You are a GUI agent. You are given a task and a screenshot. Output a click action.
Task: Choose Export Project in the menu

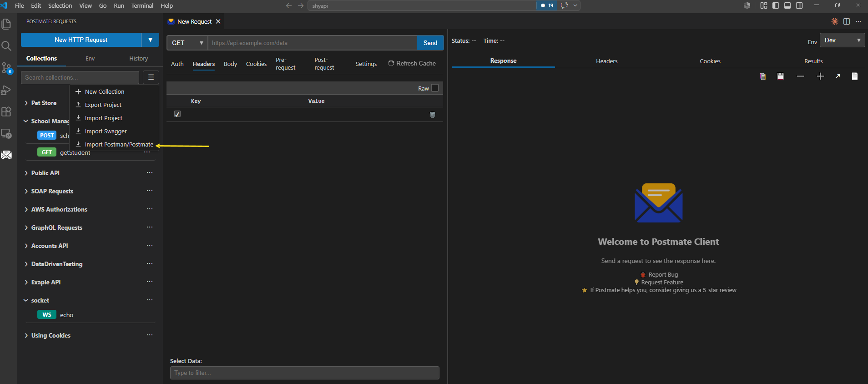pos(114,105)
